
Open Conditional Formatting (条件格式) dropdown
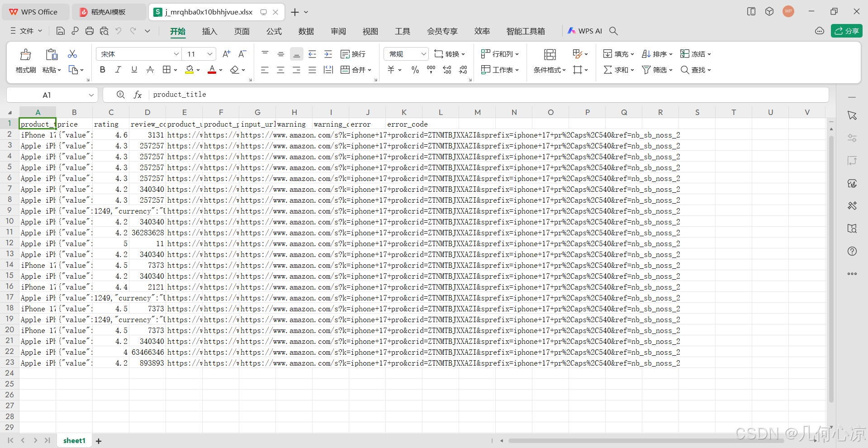pos(550,70)
